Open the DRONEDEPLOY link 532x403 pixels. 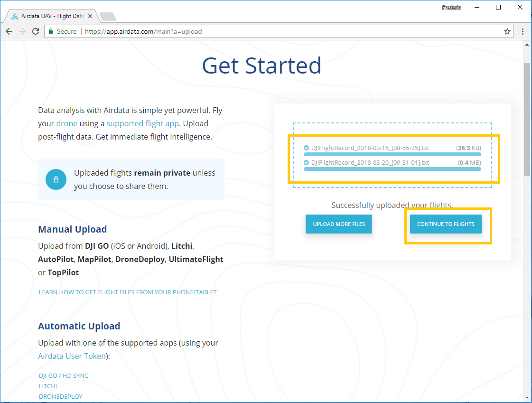pos(61,396)
